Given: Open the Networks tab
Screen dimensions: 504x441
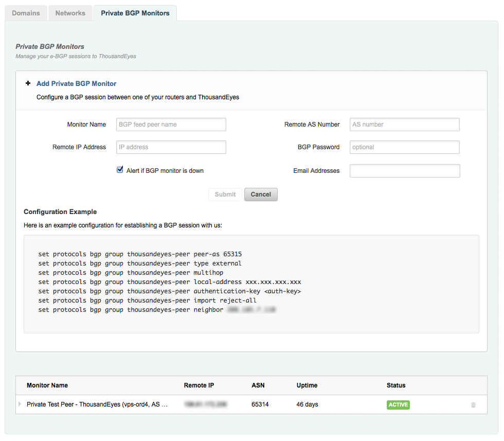Looking at the screenshot, I should pos(70,13).
